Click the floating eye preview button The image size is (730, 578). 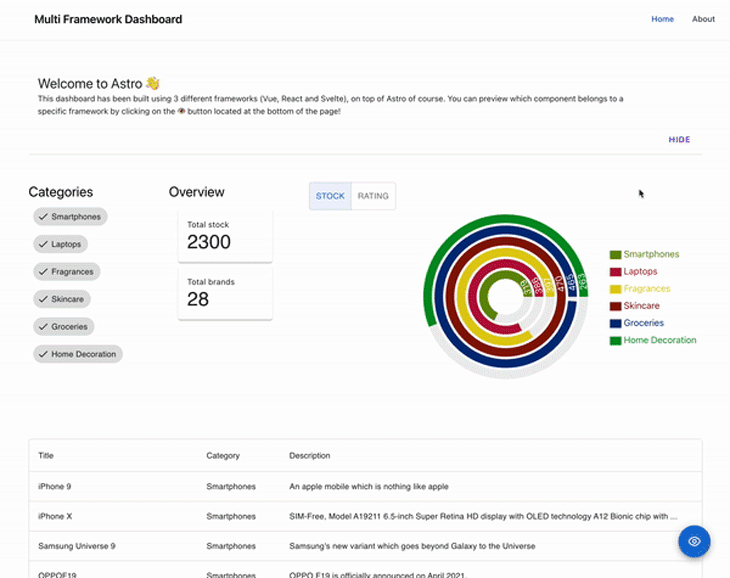click(694, 542)
